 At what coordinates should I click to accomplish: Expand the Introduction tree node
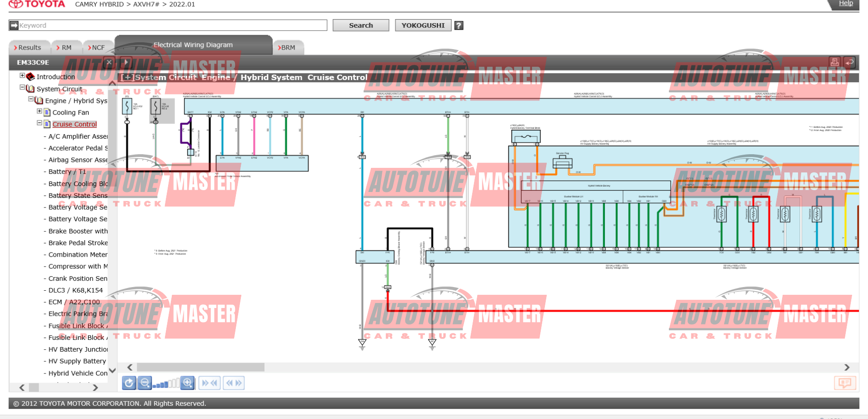[22, 76]
